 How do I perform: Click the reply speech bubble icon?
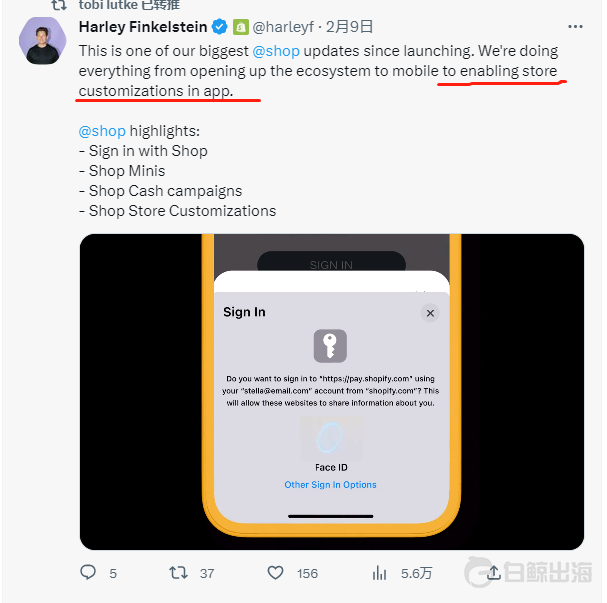click(88, 573)
